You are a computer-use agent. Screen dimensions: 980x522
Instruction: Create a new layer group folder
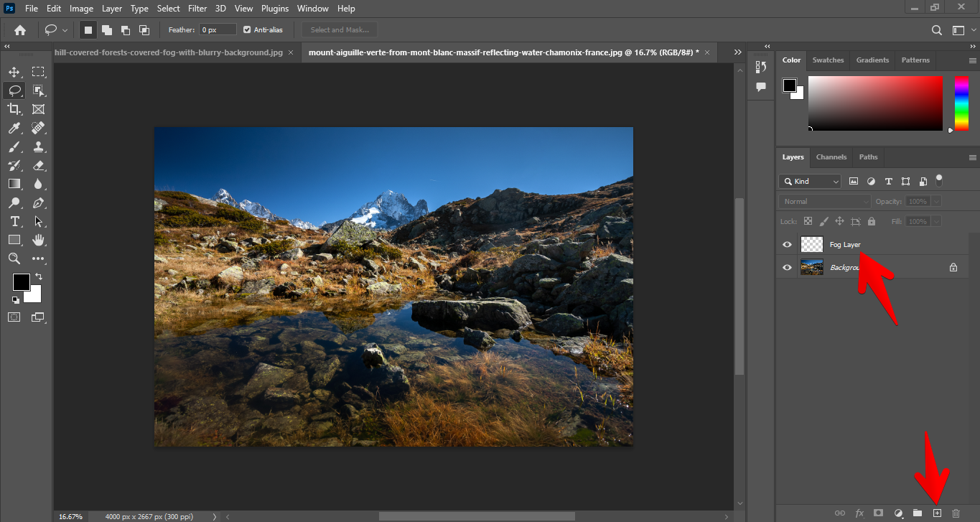coord(918,513)
